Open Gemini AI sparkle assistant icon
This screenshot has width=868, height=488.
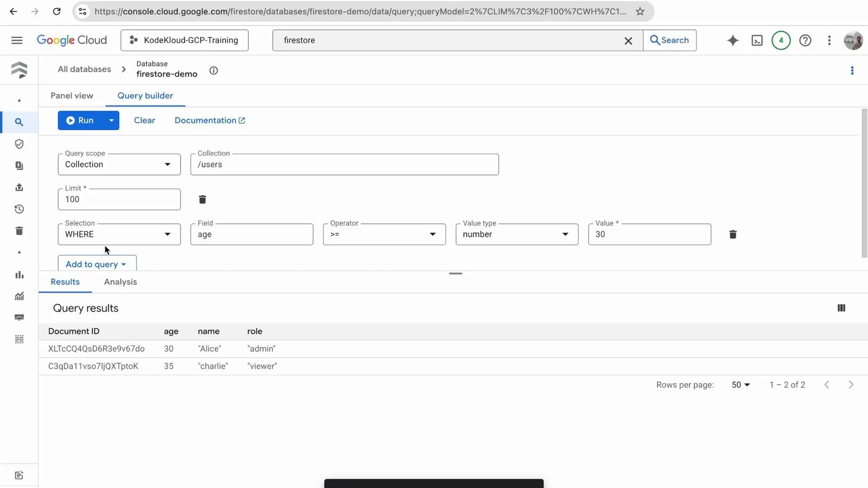(733, 40)
